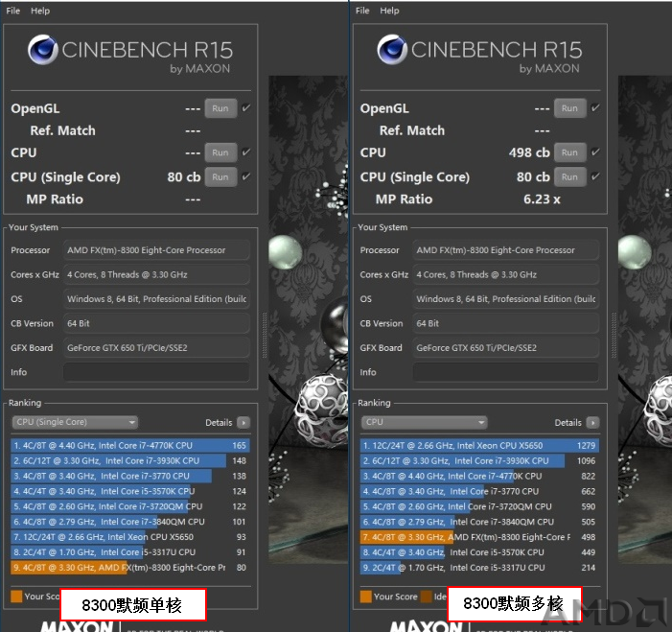Image resolution: width=672 pixels, height=632 pixels.
Task: Run OpenGL test in right window
Action: (569, 108)
